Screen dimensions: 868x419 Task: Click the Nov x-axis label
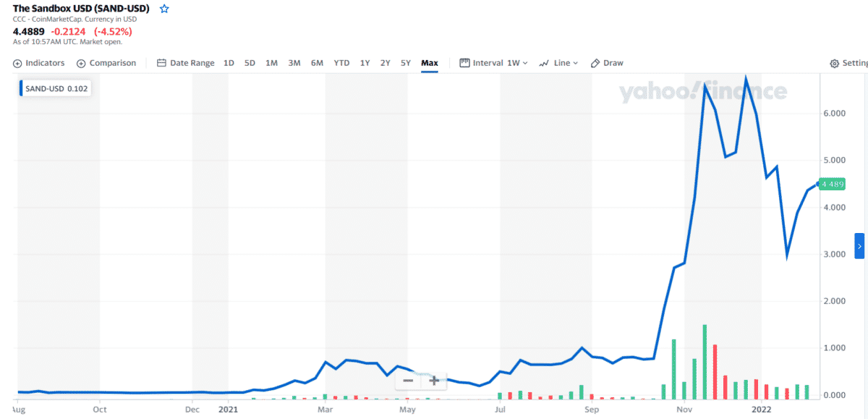tap(684, 410)
